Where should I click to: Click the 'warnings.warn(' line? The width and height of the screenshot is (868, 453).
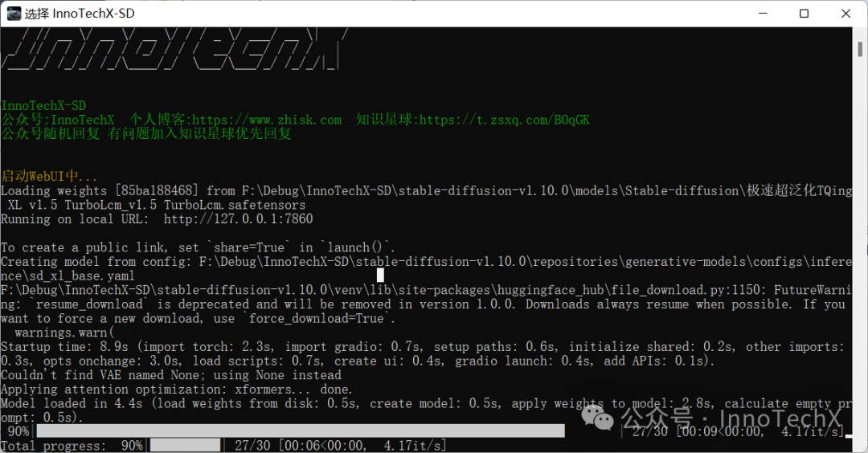pos(65,333)
